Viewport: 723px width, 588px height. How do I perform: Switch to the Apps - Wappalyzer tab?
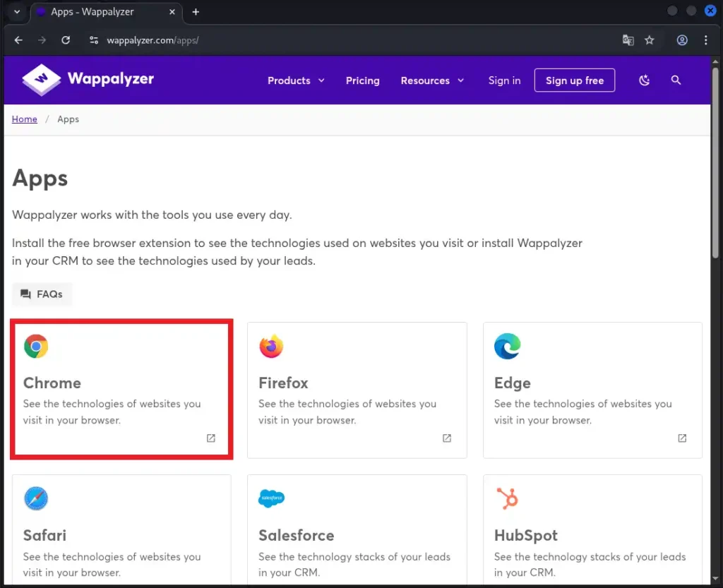click(92, 11)
